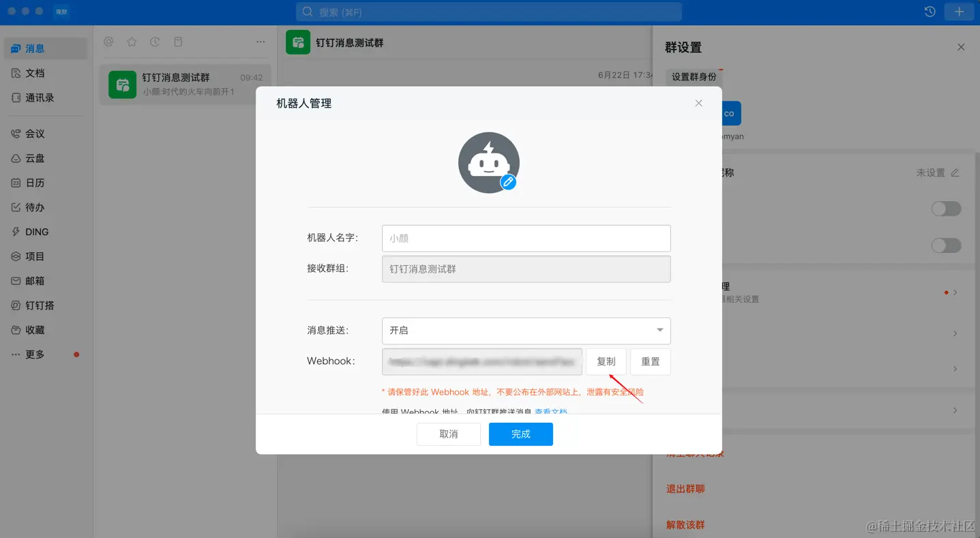The image size is (980, 538).
Task: Click the user avatar in the title bar
Action: 61,12
